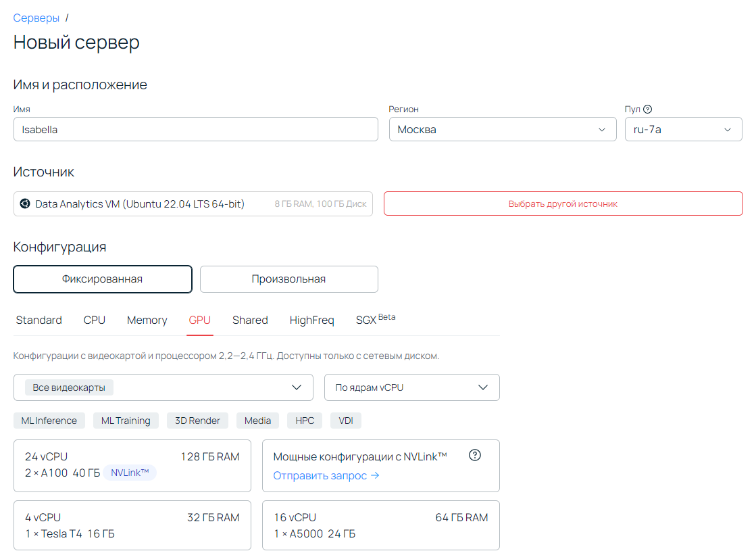Toggle the ML Inference filter tag

click(x=49, y=421)
